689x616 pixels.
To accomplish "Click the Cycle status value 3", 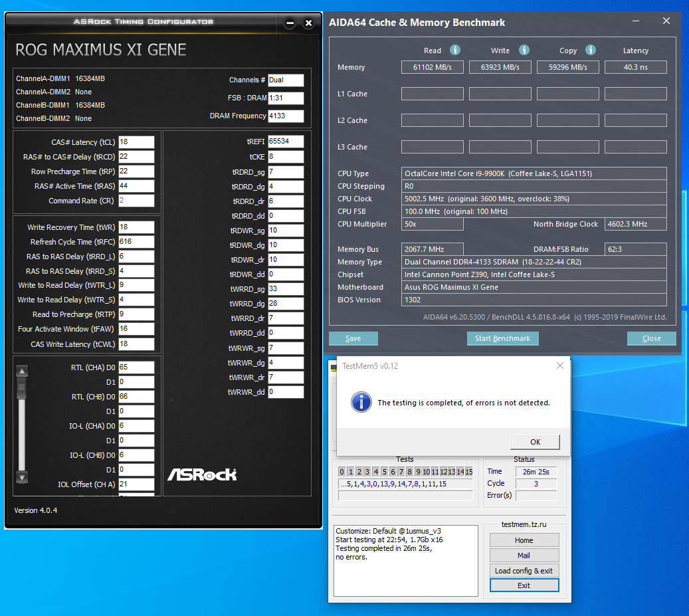I will [x=536, y=484].
